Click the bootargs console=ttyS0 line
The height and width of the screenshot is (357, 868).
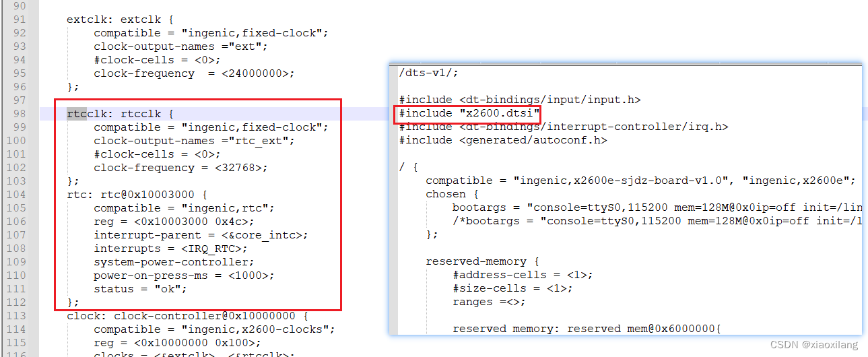tap(657, 207)
